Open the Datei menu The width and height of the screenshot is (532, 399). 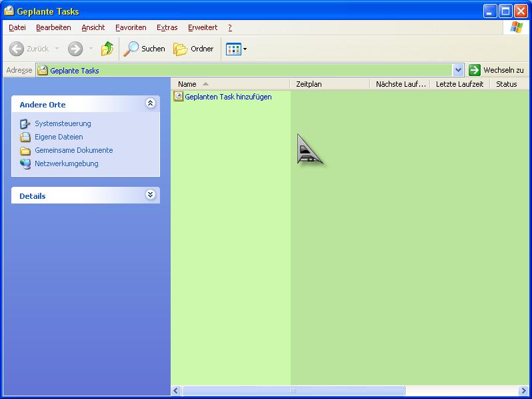click(17, 27)
